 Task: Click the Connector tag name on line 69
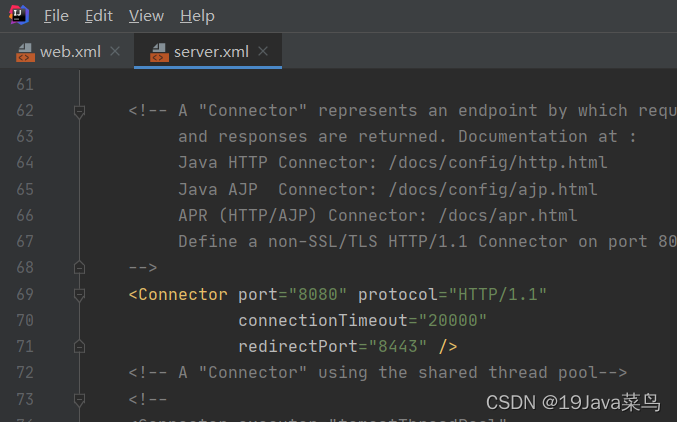click(x=183, y=295)
